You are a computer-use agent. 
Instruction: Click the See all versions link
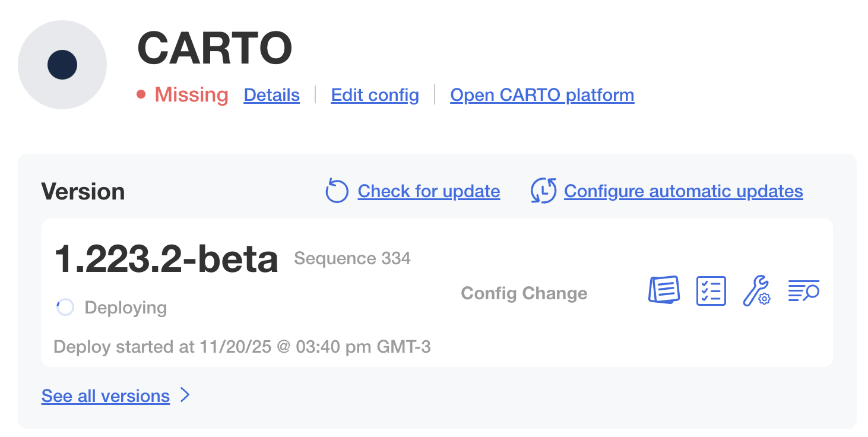point(106,396)
